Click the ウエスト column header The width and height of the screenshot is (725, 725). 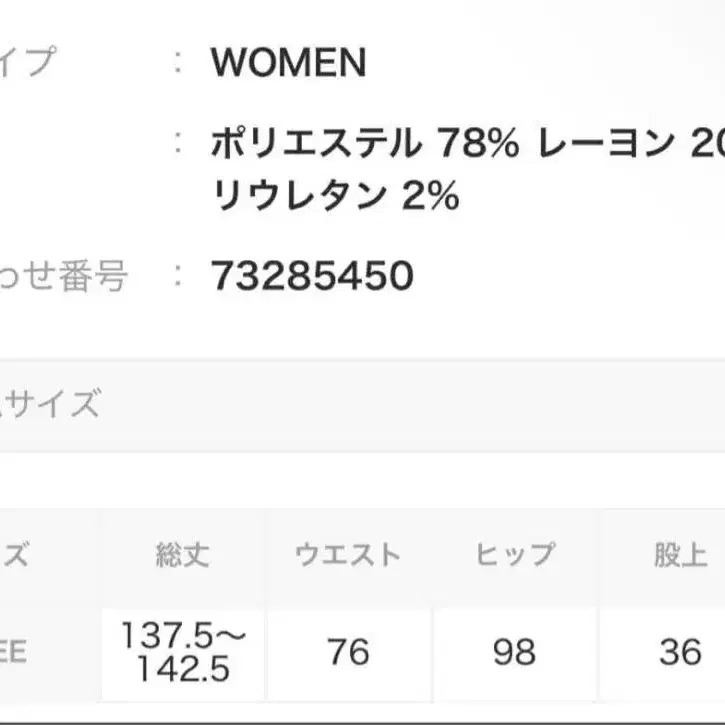click(x=348, y=556)
